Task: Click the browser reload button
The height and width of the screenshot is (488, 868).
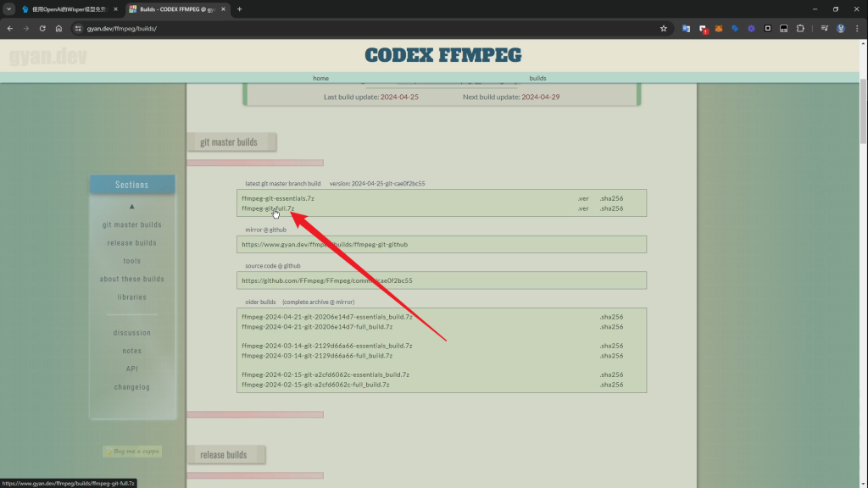Action: [x=42, y=28]
